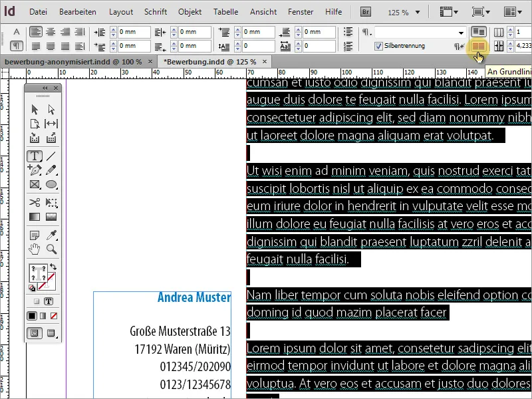Select the Pencil tool

click(51, 170)
